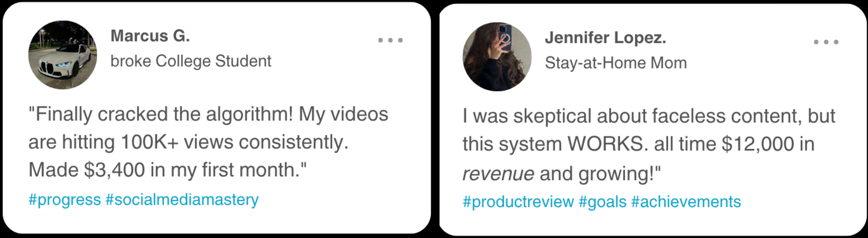Screen dimensions: 868x238
Task: Click the capitalized word 'WORKS'
Action: 608,144
